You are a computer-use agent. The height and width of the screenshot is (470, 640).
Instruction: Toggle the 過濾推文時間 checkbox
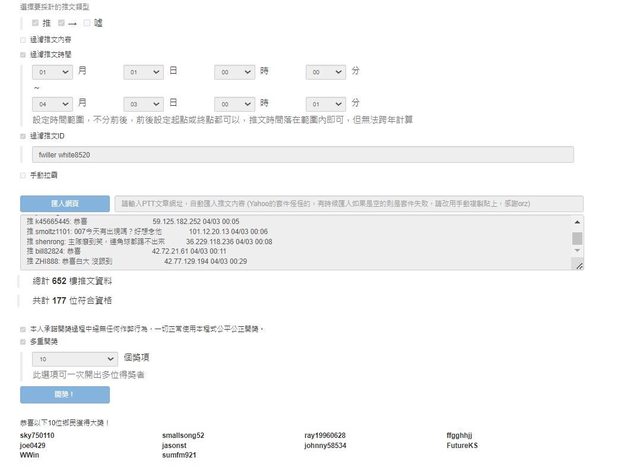(x=23, y=55)
